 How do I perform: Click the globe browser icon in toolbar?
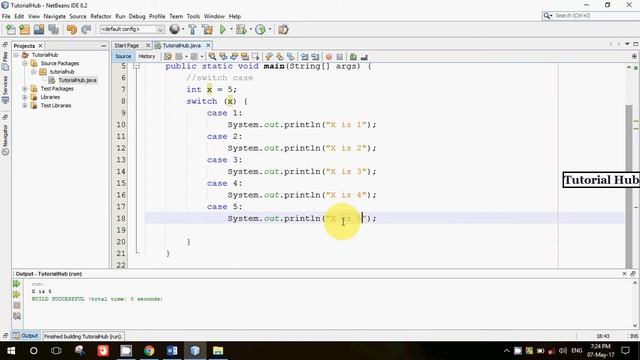175,29
